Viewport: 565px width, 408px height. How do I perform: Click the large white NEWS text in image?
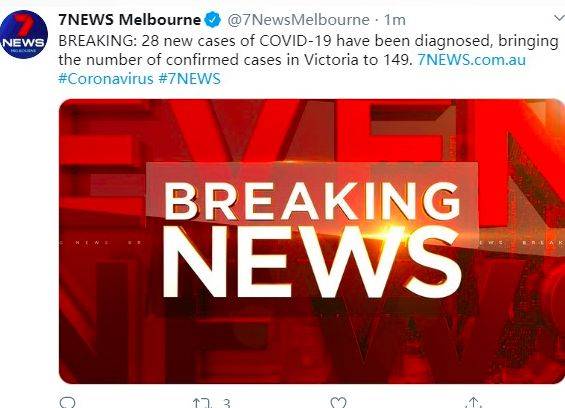tap(312, 263)
